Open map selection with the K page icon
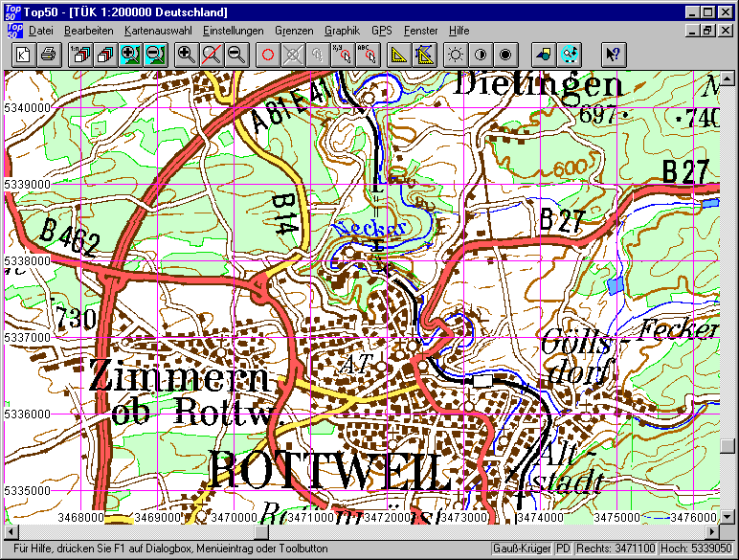 click(x=23, y=55)
